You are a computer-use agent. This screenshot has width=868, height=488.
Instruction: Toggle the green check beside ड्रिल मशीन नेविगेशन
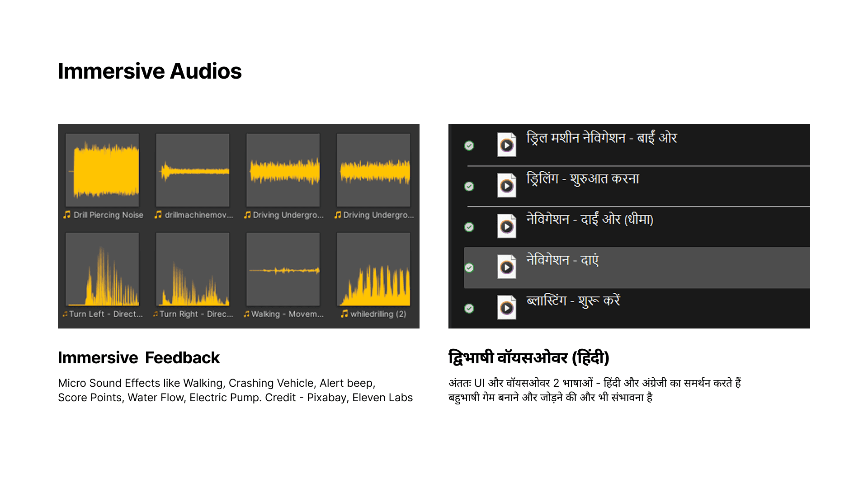pyautogui.click(x=469, y=145)
